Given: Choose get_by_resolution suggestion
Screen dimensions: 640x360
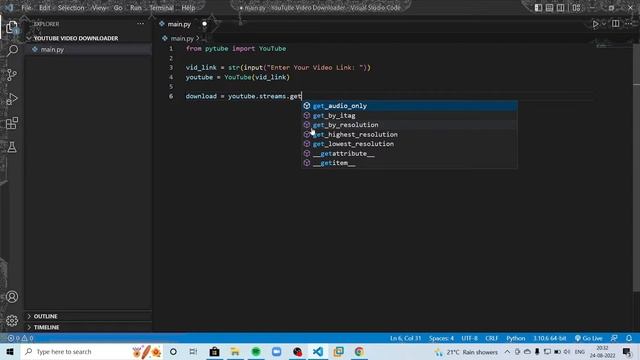Looking at the screenshot, I should (x=409, y=125).
